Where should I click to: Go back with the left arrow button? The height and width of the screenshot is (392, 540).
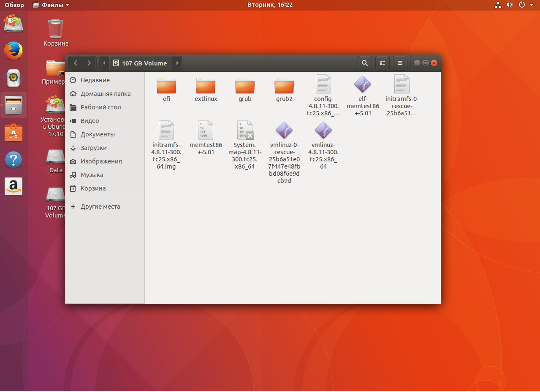tap(76, 63)
